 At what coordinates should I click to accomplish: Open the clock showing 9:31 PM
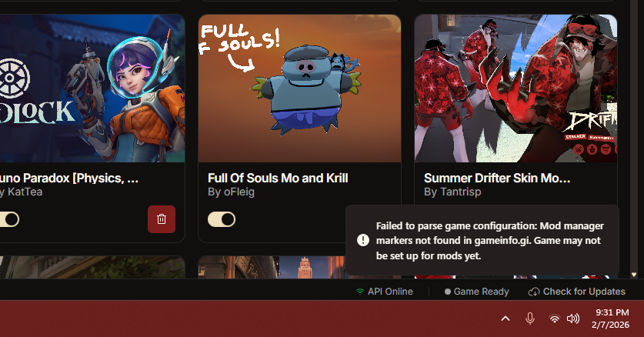(610, 319)
